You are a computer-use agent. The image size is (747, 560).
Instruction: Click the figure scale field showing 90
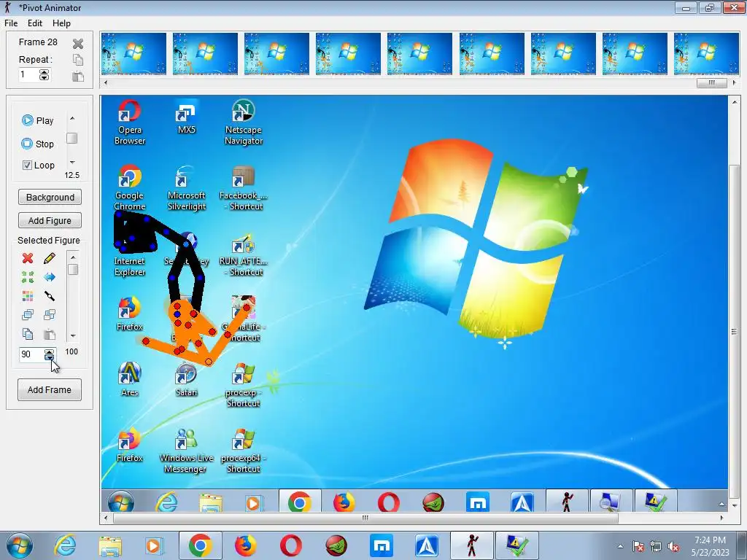tap(31, 354)
